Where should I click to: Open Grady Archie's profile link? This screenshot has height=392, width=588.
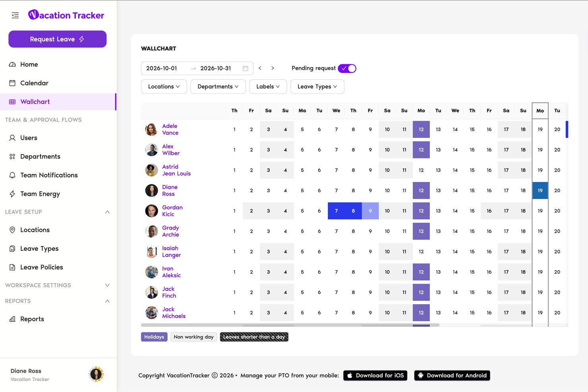tap(170, 231)
